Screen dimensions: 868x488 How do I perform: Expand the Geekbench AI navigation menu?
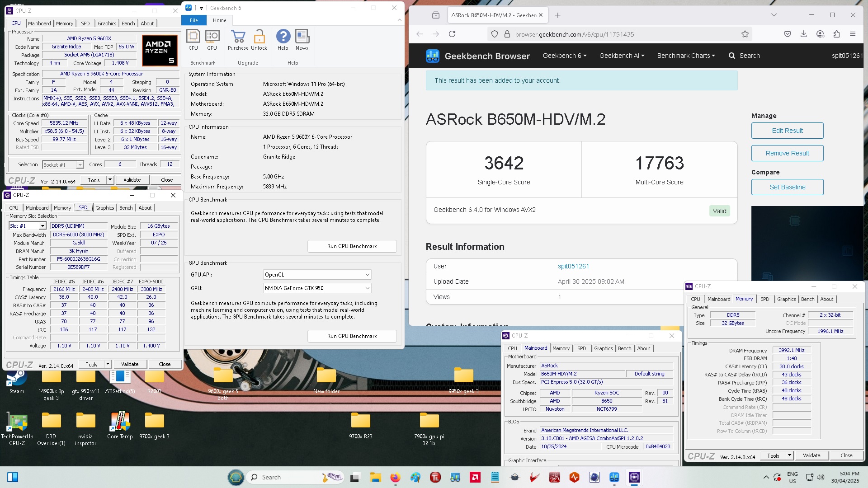pyautogui.click(x=622, y=56)
